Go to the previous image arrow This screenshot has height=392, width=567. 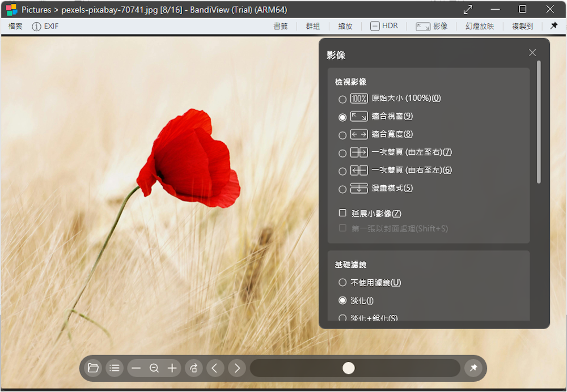(214, 368)
